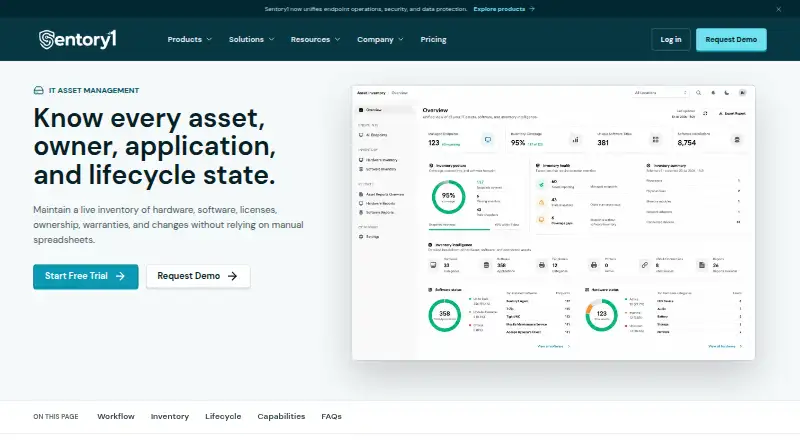Click the user avatar in dashboard top bar
The height and width of the screenshot is (440, 800).
pos(742,93)
